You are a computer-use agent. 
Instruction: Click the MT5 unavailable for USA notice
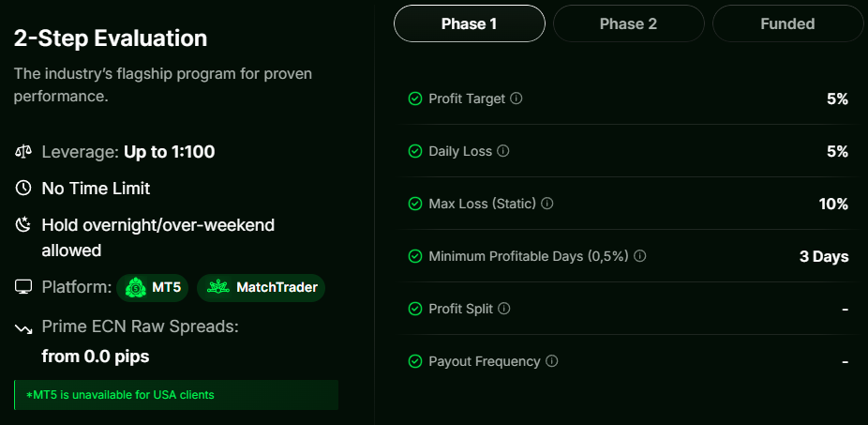click(176, 395)
